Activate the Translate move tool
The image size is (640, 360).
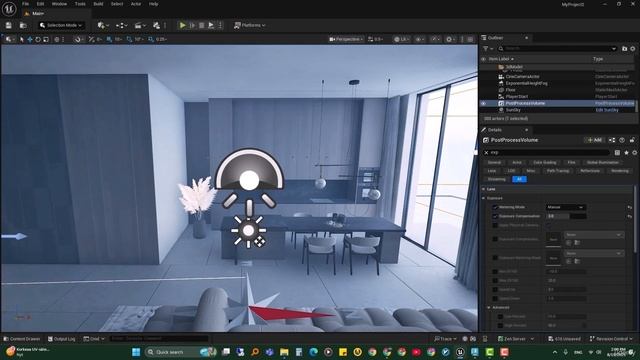[30, 39]
